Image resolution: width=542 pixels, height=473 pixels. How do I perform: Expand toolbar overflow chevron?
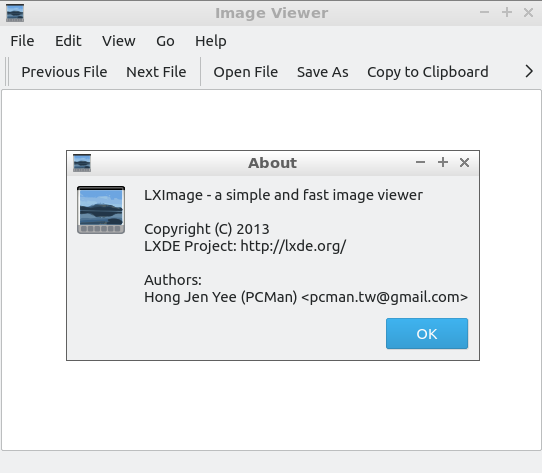(529, 72)
